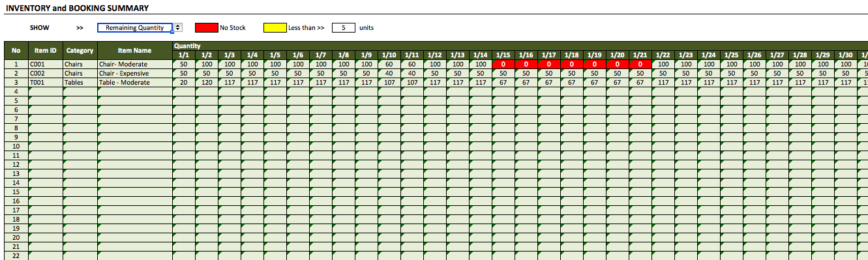Select the Chairs category cell in row C002

pos(80,74)
